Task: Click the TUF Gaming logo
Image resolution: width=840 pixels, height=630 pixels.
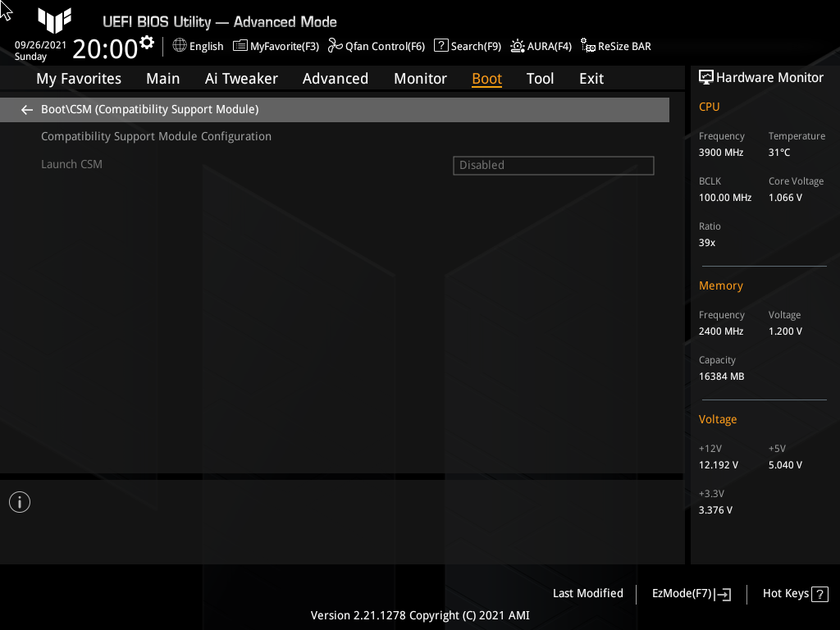Action: point(54,21)
